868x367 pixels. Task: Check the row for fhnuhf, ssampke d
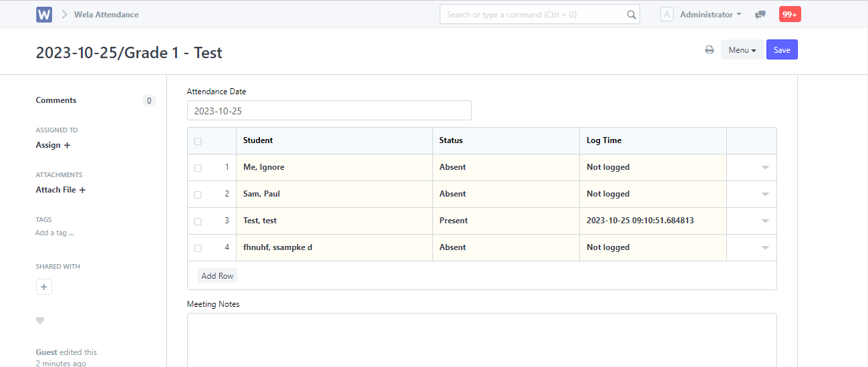pyautogui.click(x=198, y=248)
